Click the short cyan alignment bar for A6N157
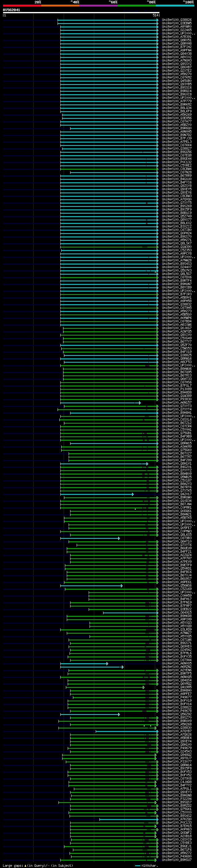The width and height of the screenshot is (197, 868). (x=101, y=403)
